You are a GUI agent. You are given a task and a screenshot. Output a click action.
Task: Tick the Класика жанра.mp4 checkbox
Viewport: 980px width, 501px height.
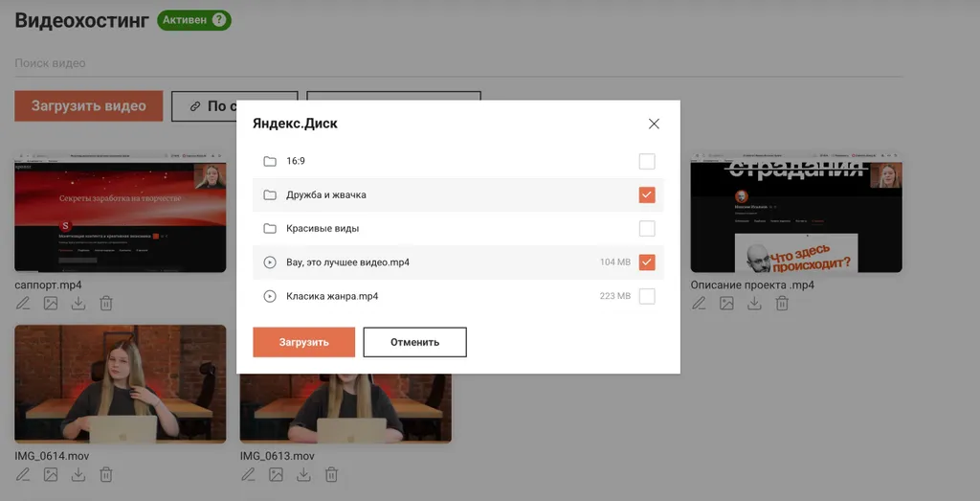click(x=647, y=296)
